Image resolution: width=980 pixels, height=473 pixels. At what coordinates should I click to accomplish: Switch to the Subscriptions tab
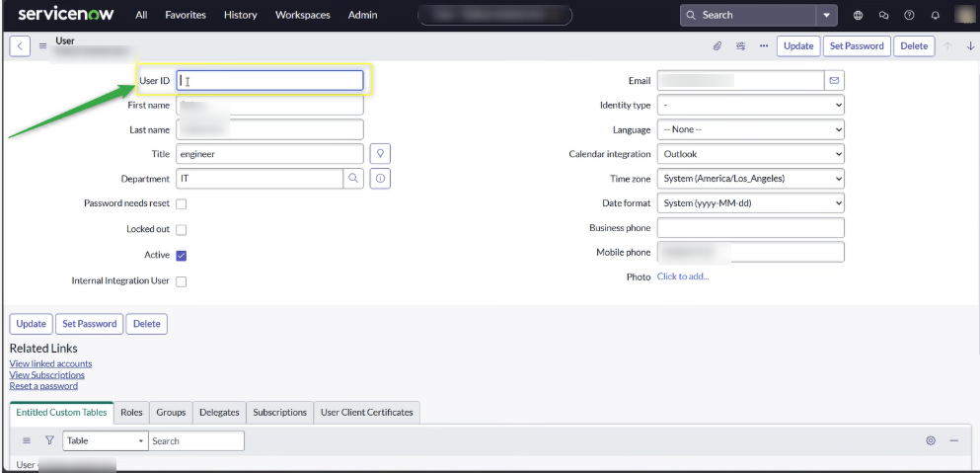coord(280,413)
